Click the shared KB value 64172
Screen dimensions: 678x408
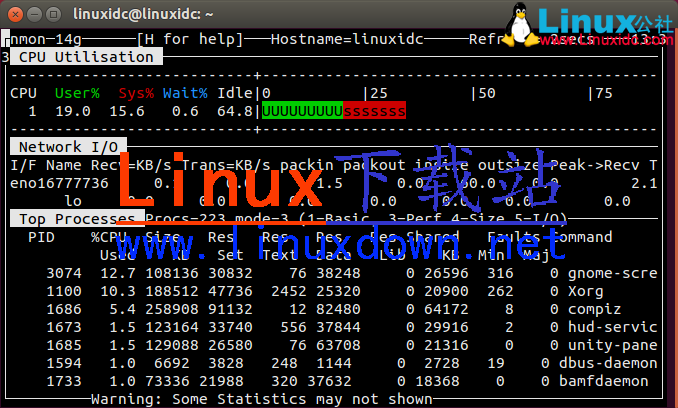pos(446,309)
